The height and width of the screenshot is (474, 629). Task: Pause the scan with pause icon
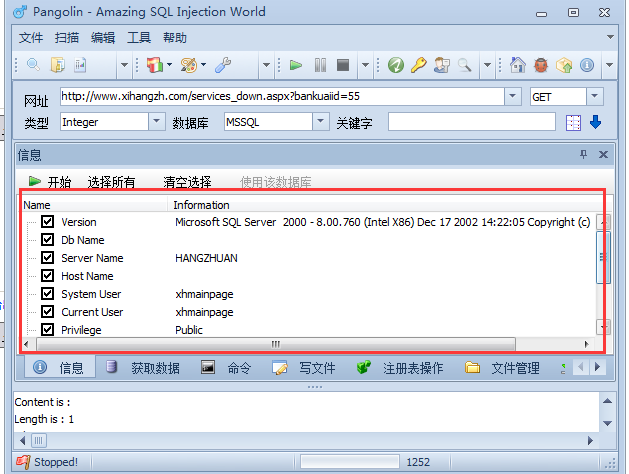320,65
